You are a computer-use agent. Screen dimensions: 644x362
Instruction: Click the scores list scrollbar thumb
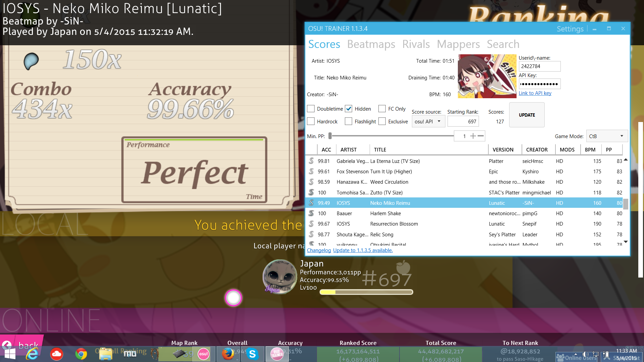click(x=626, y=203)
